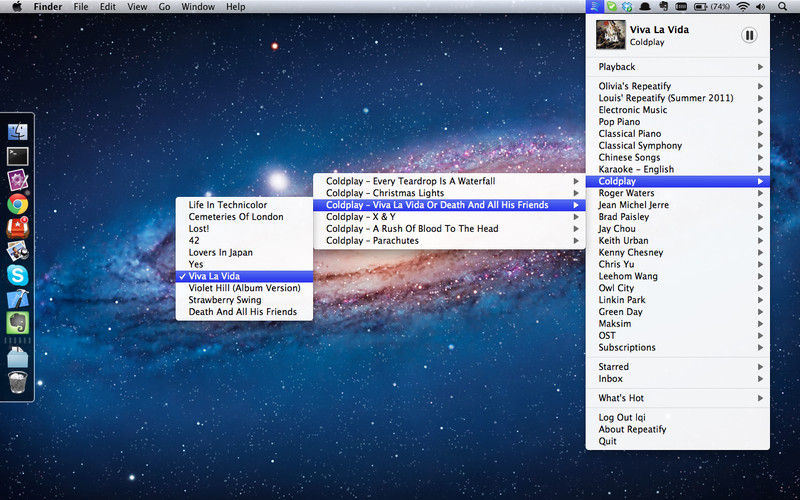Launch Terminal from the dock
The width and height of the screenshot is (800, 500).
click(x=17, y=156)
